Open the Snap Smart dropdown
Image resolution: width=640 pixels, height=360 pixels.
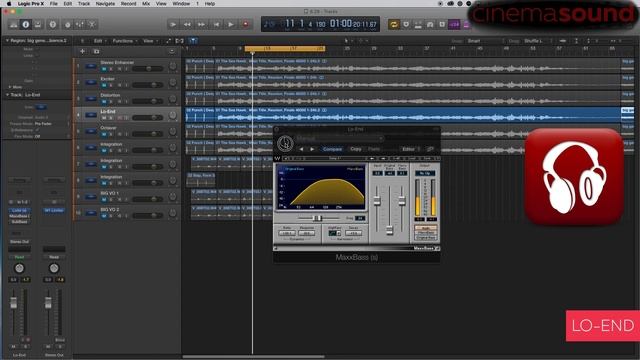pos(486,41)
